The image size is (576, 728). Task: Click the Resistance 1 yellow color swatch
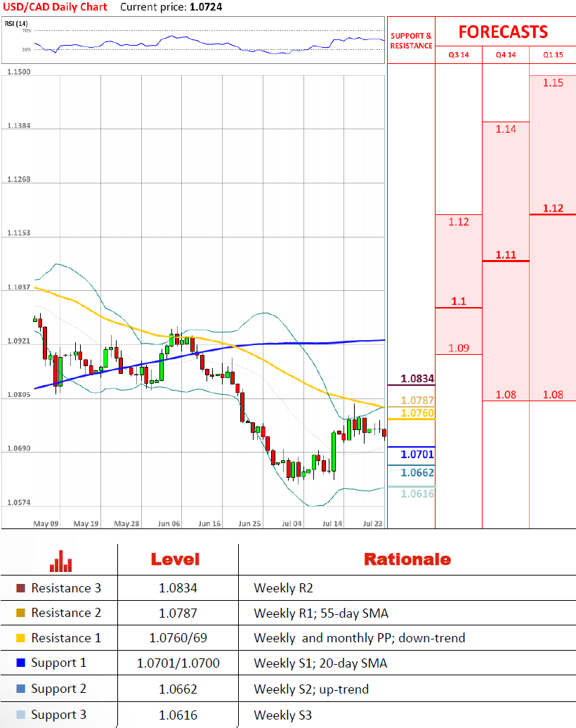pos(20,638)
